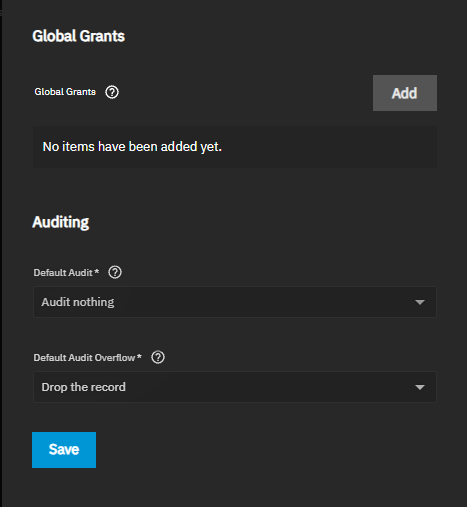Click 'No items have been added yet.' text

pyautogui.click(x=132, y=147)
